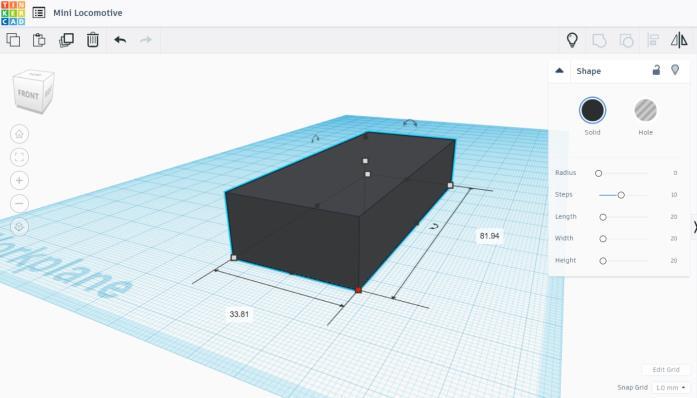Click the 81.94 dimension label

click(x=489, y=236)
